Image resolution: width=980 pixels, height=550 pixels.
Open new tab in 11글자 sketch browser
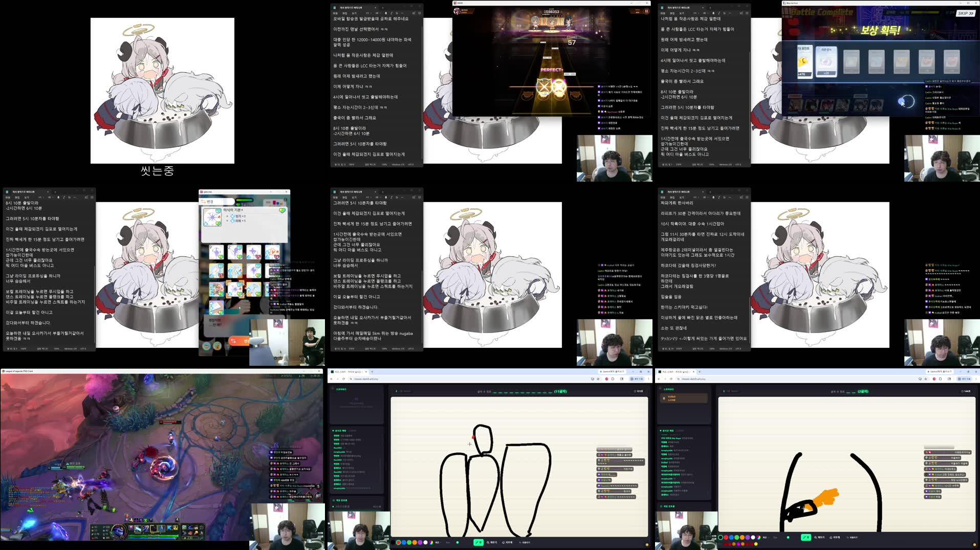(372, 371)
